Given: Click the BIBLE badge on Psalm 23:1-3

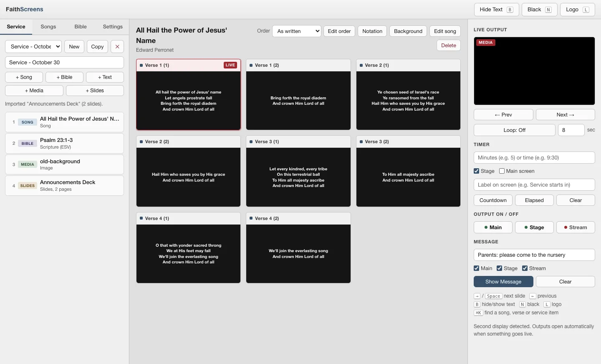Looking at the screenshot, I should 28,144.
